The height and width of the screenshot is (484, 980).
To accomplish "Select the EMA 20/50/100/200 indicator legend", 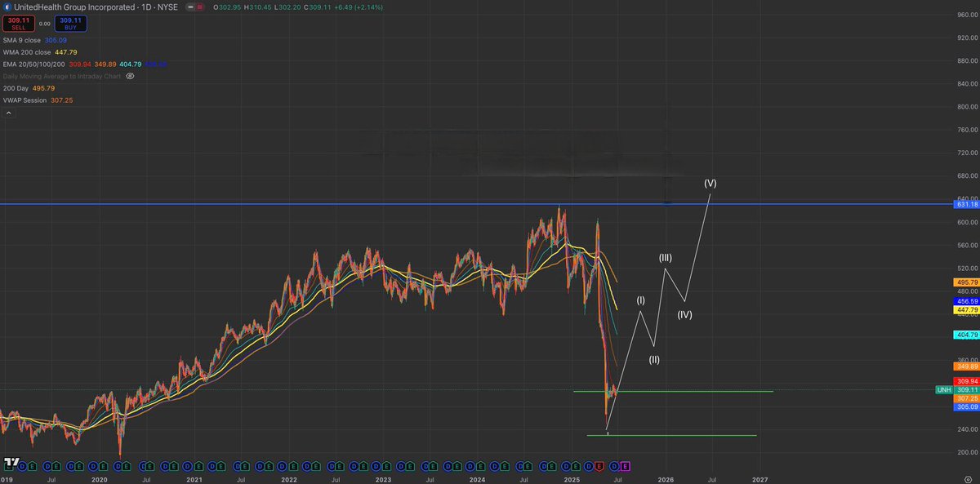I will 85,64.
